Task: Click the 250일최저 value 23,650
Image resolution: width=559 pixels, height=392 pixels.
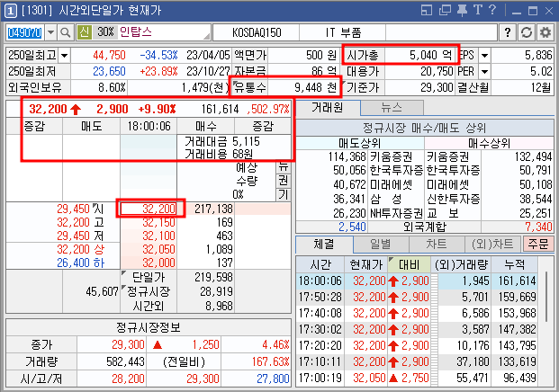Action: pyautogui.click(x=109, y=72)
